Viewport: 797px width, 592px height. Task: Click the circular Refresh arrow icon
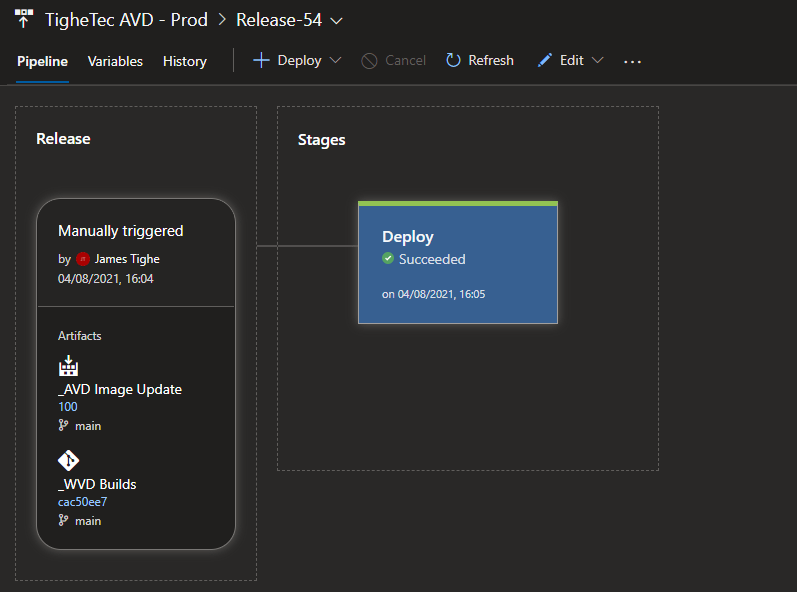click(453, 61)
